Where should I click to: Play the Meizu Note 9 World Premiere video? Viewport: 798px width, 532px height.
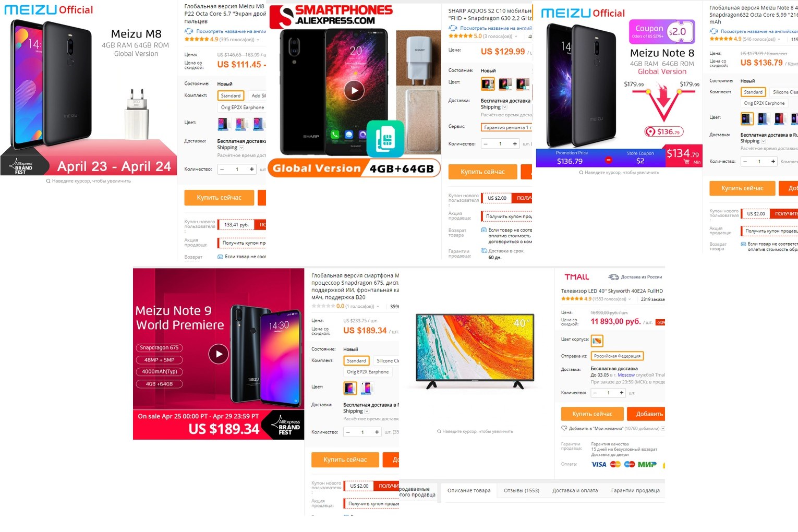(x=219, y=354)
